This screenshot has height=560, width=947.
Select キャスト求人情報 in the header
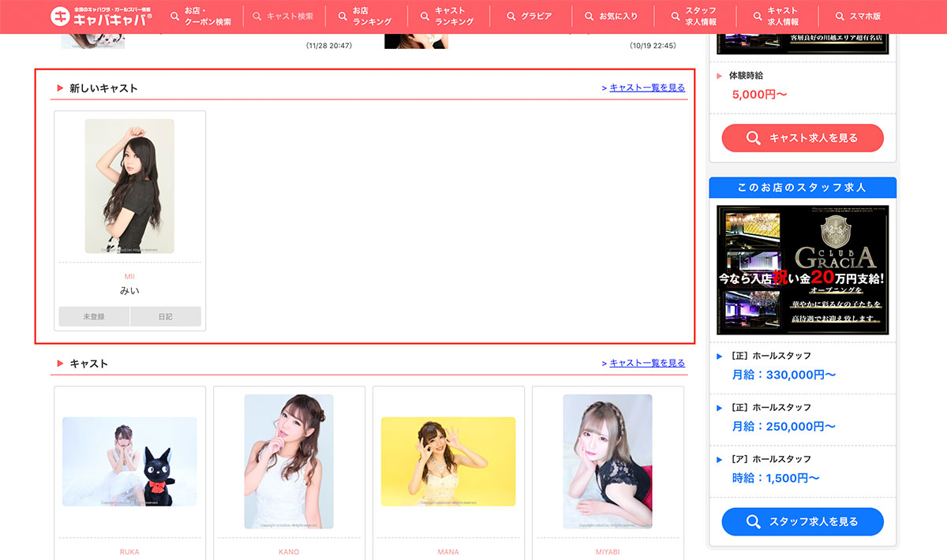[776, 17]
